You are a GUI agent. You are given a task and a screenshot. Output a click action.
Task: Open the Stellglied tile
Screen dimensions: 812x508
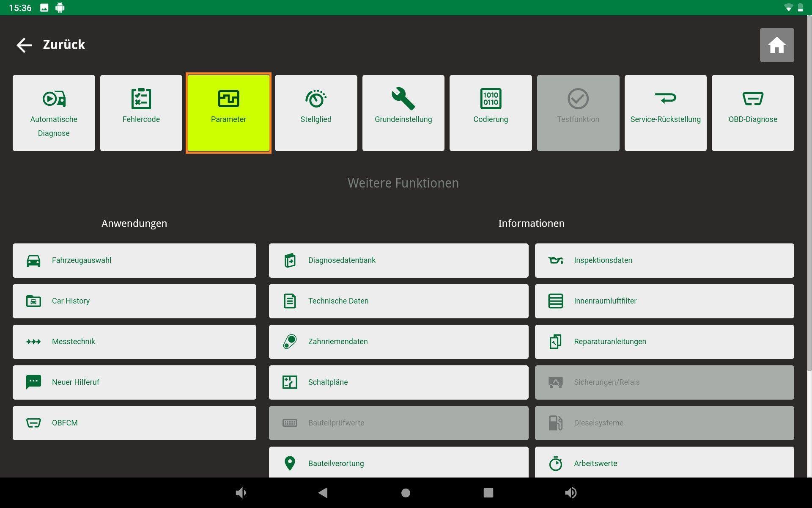click(x=316, y=113)
